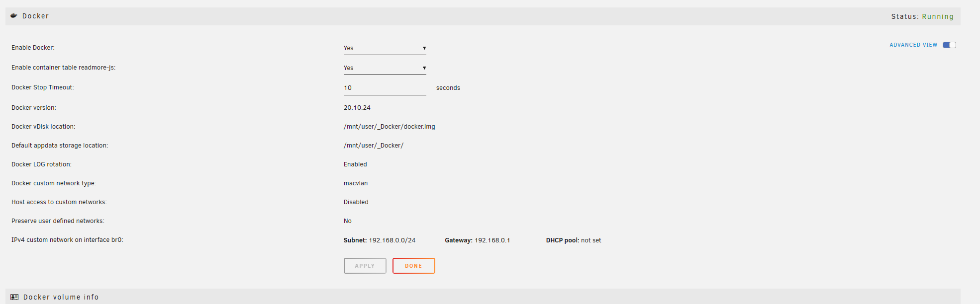The image size is (980, 304).
Task: Click the Apply button
Action: pos(365,266)
